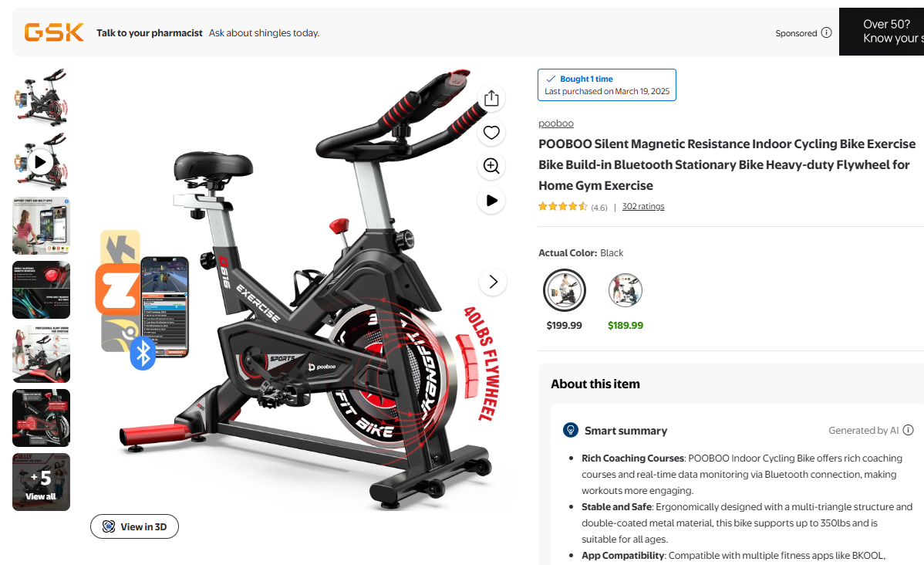The image size is (924, 565).
Task: Select the Black color option at $199.99
Action: (565, 290)
